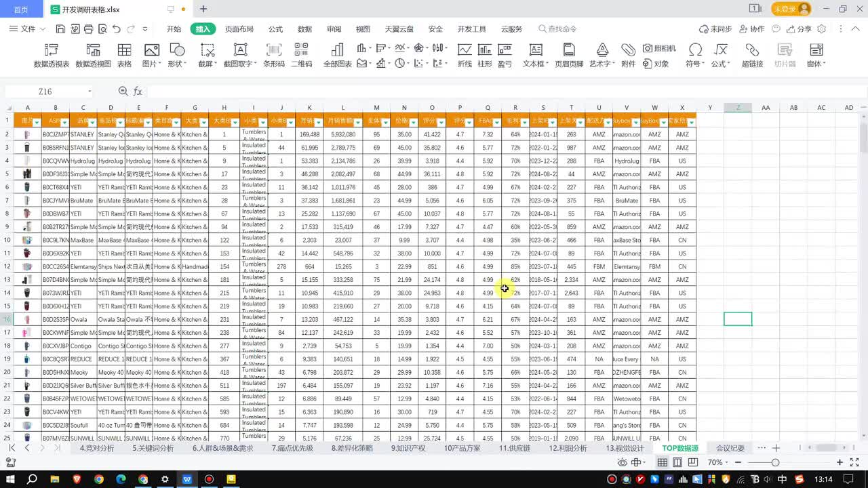Click the 查找命令 search field

coord(557,29)
